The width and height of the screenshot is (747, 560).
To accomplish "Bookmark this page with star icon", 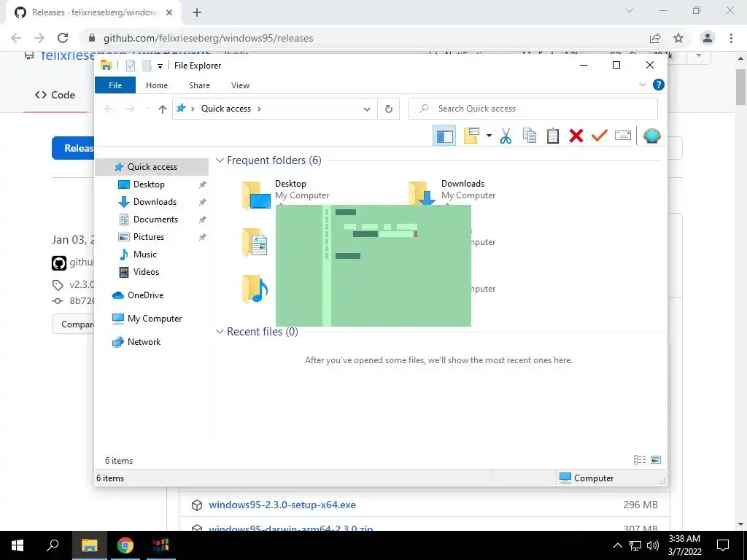I will [x=678, y=38].
